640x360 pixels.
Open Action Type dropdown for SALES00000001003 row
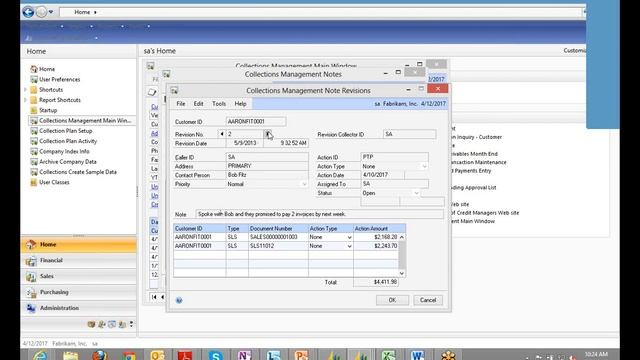[x=349, y=237]
